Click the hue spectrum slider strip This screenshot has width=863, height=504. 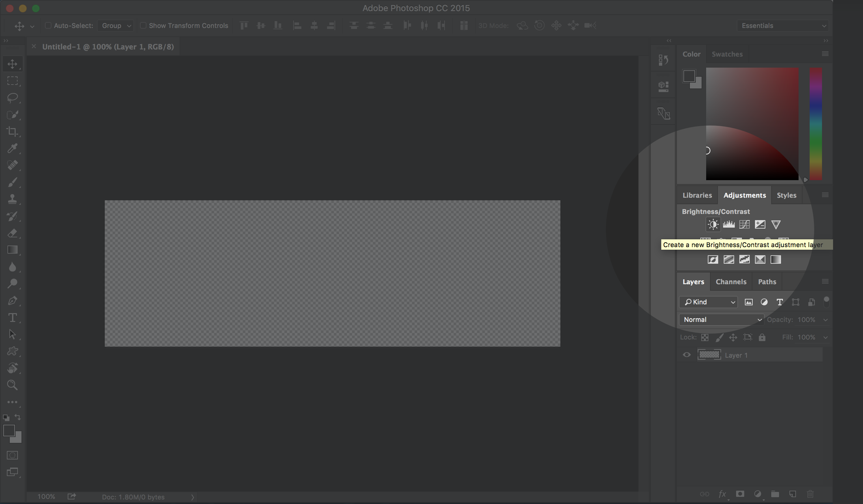click(815, 123)
